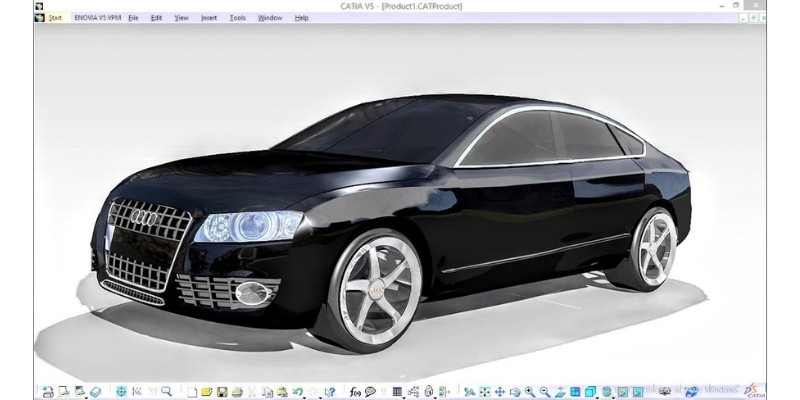Open the Insert menu
The width and height of the screenshot is (800, 400).
click(x=209, y=18)
